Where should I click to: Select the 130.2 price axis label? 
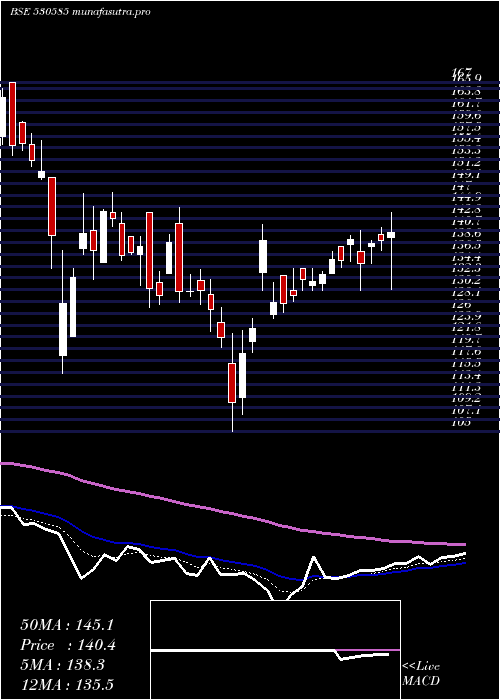click(466, 281)
